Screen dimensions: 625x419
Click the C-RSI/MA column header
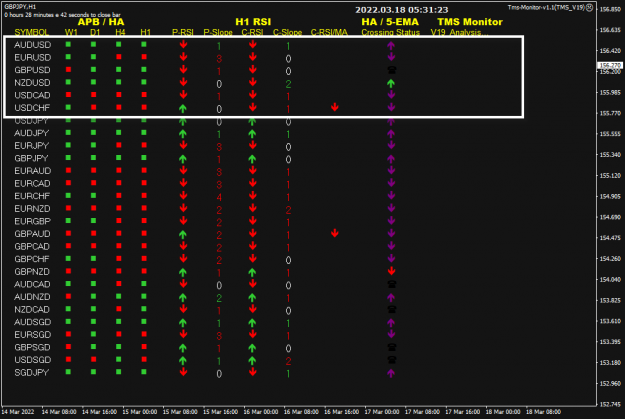(329, 32)
